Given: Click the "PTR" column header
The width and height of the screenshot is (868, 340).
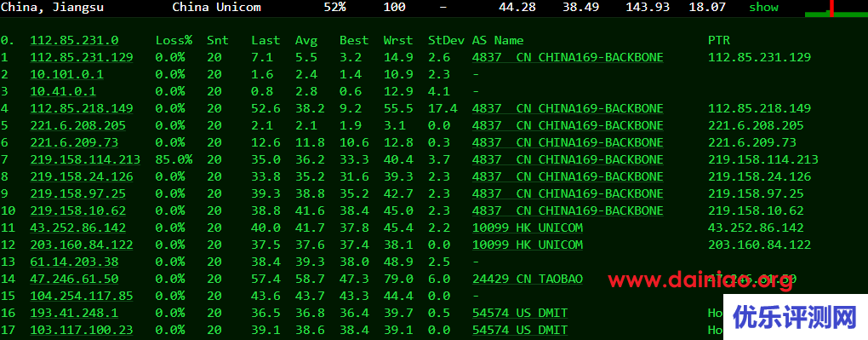Looking at the screenshot, I should click(x=719, y=41).
